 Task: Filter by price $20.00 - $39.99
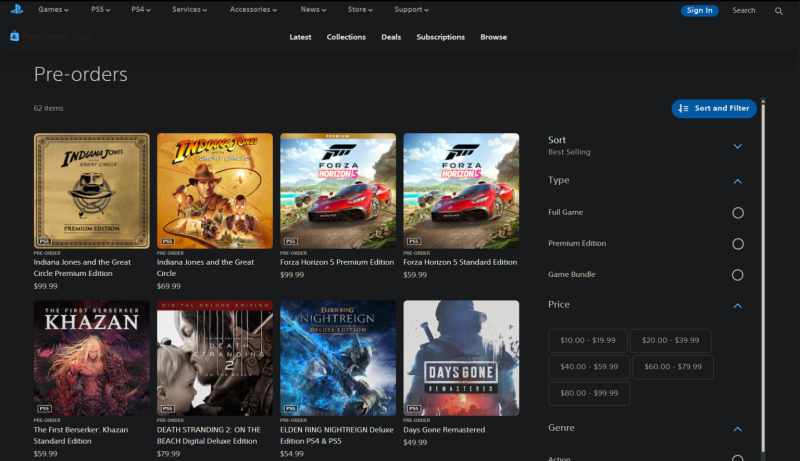[670, 341]
